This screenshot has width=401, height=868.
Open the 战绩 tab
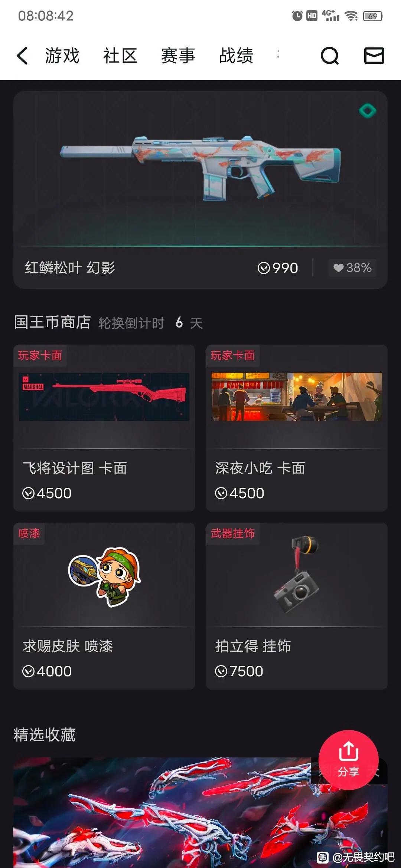coord(236,56)
